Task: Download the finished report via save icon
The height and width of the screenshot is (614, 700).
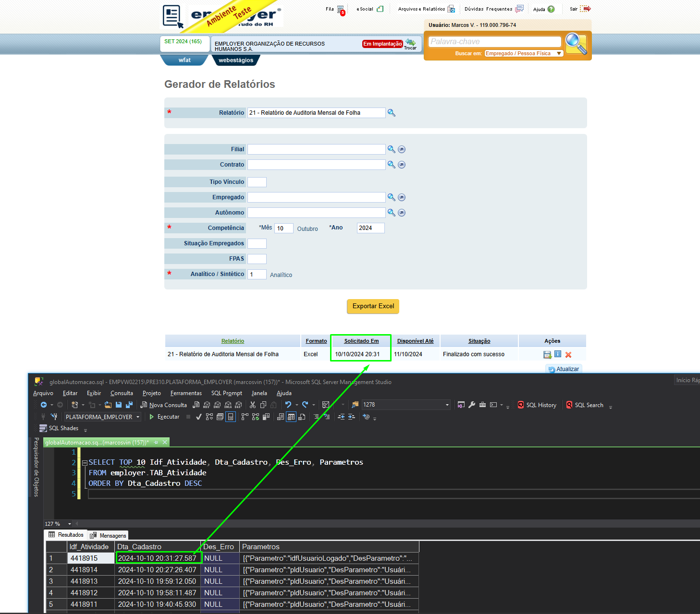Action: (547, 355)
